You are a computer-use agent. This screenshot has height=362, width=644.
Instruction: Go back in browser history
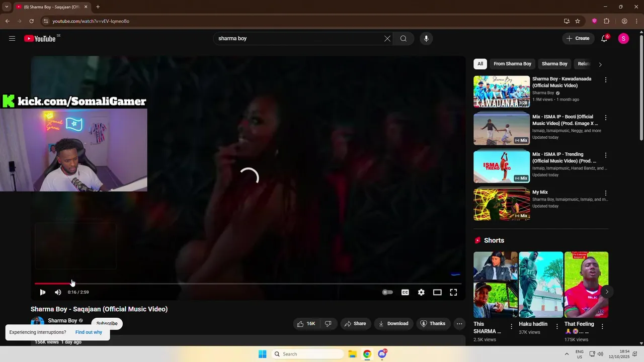pos(7,21)
